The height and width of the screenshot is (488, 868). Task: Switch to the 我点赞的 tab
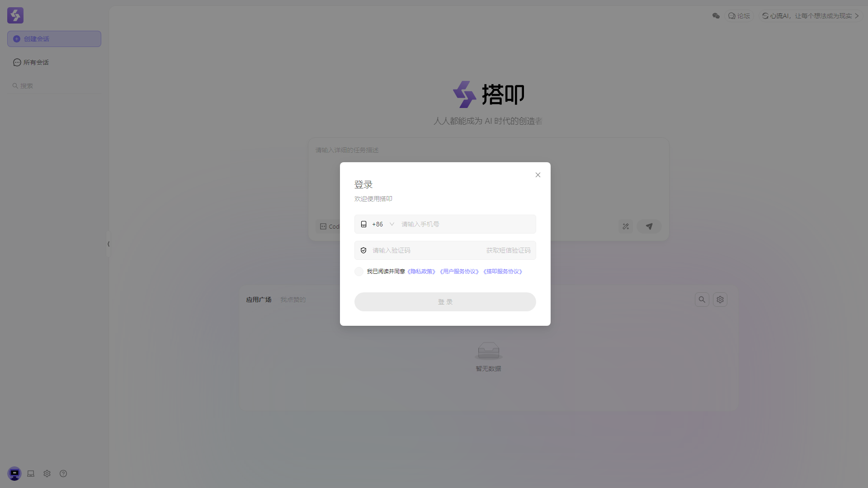point(292,299)
